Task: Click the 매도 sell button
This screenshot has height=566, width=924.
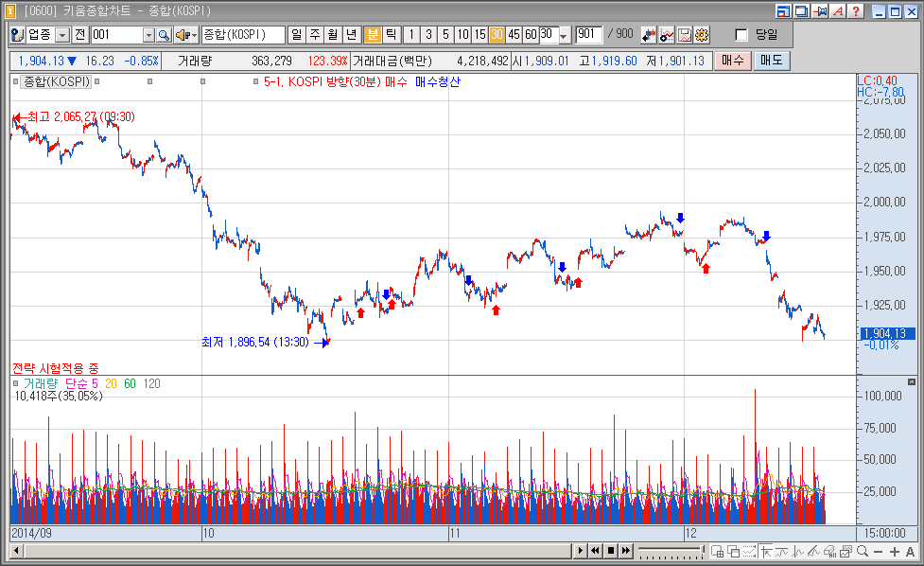Action: [772, 61]
